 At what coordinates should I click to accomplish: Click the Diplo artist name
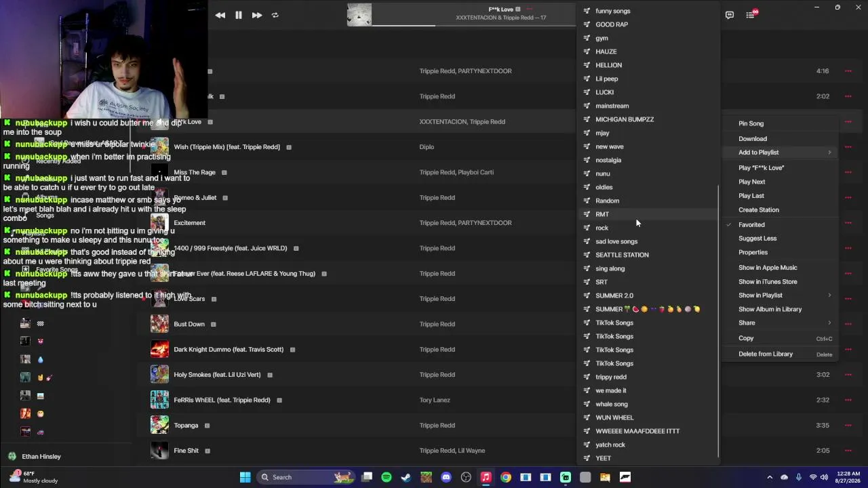click(x=427, y=147)
